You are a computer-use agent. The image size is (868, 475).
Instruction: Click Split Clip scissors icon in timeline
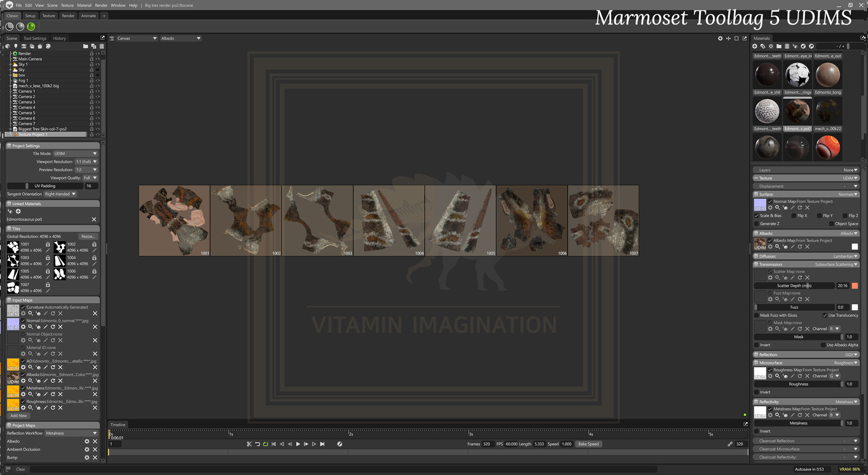249,444
